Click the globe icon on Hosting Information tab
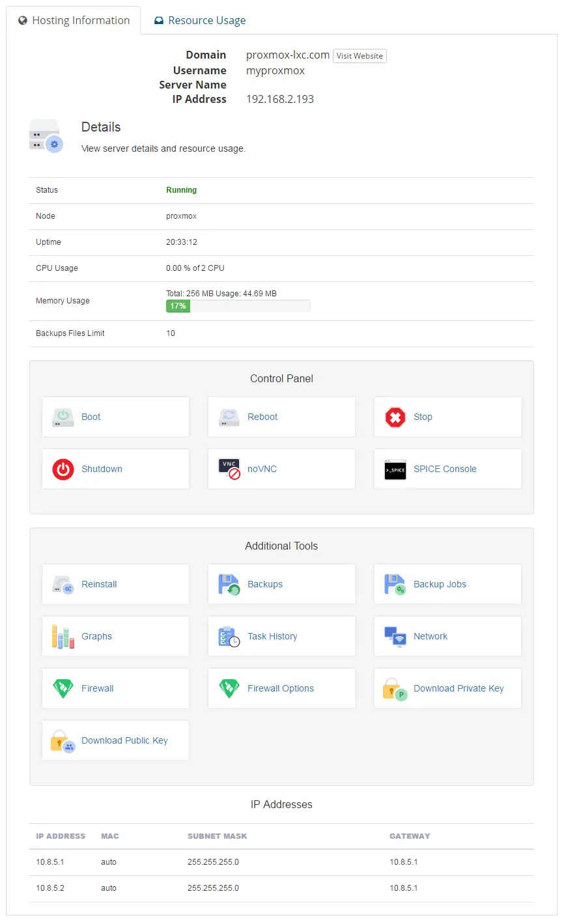This screenshot has width=566, height=924. pos(23,21)
